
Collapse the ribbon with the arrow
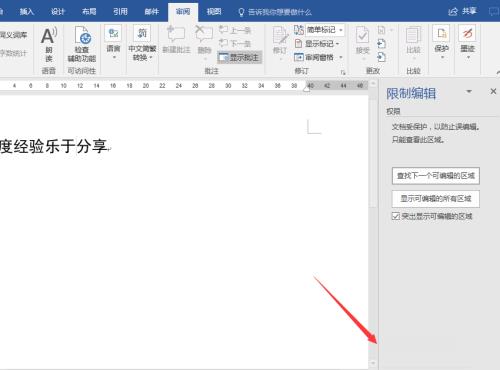[498, 72]
